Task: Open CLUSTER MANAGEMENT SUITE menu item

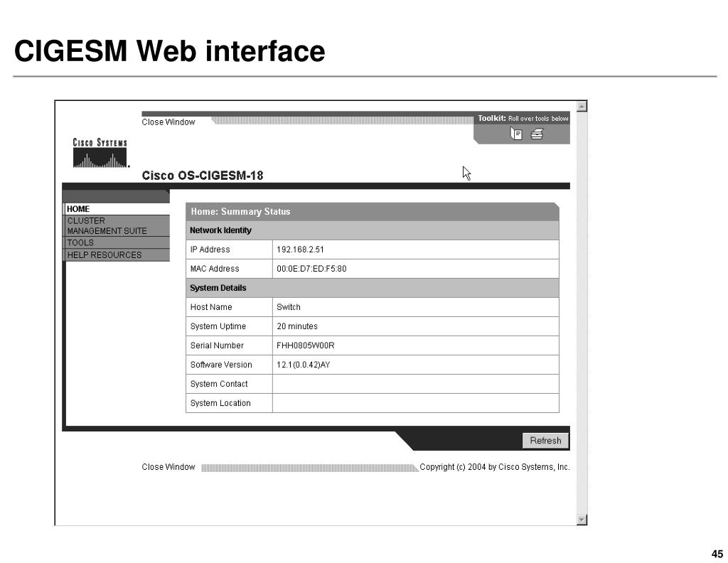Action: [x=117, y=225]
